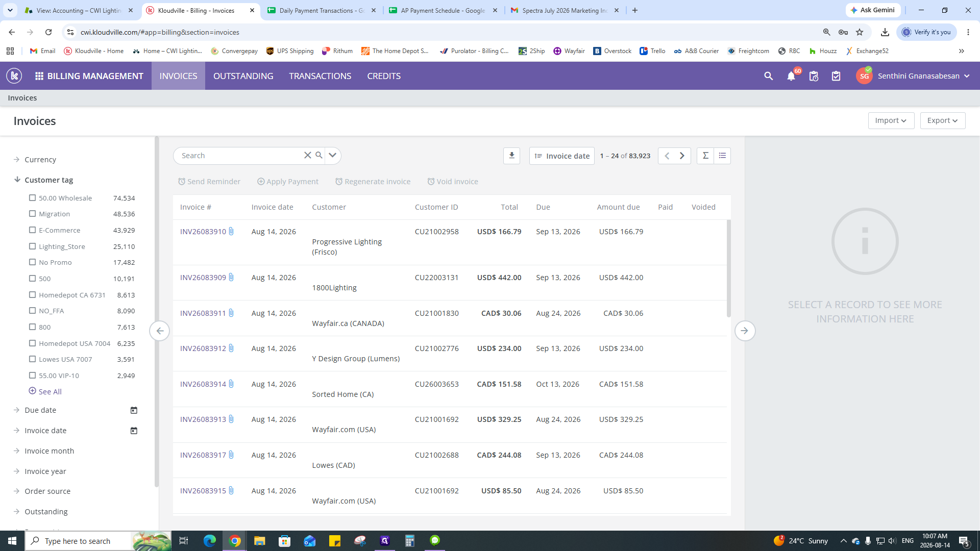
Task: Show totals with the sigma icon
Action: click(705, 156)
